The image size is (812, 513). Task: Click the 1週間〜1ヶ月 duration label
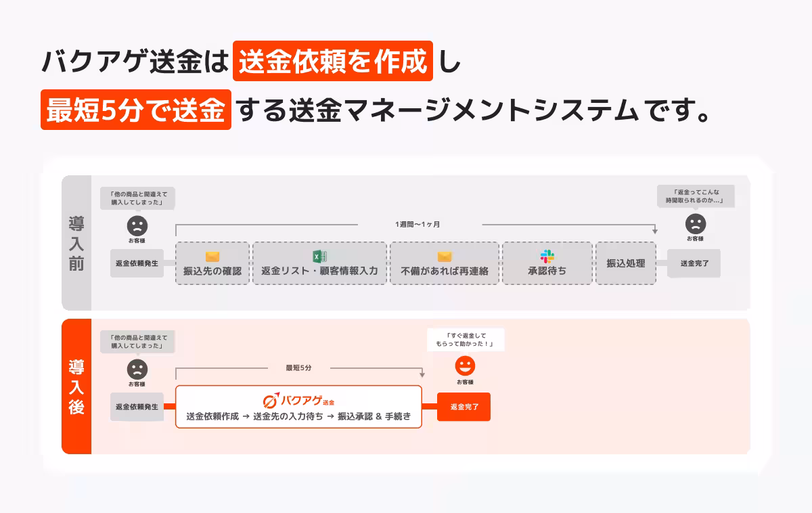coord(418,224)
